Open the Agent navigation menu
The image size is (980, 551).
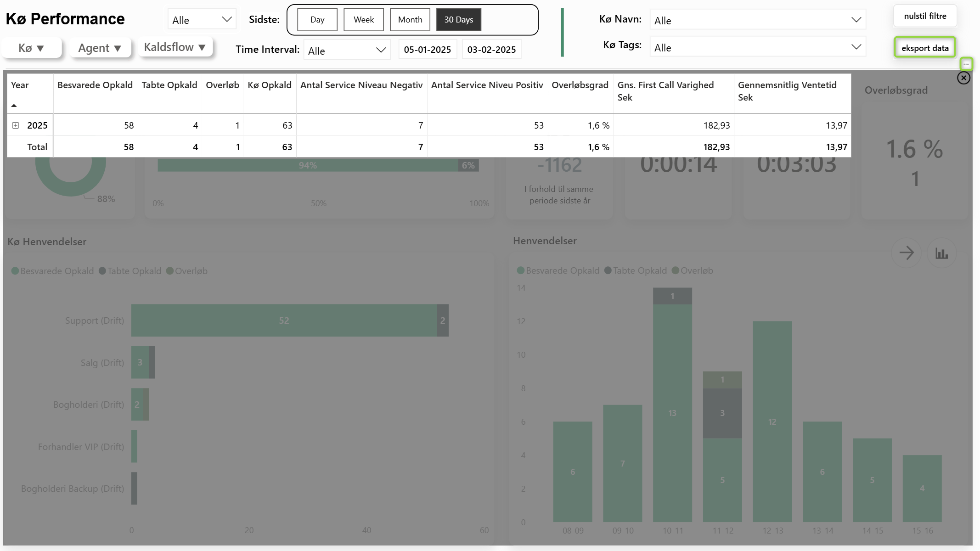(x=100, y=48)
